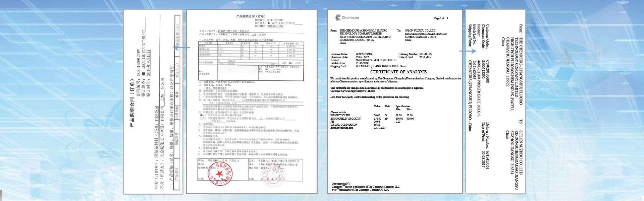Click the 产品购销合同（订单） title on the upright contract
The width and height of the screenshot is (644, 201).
click(x=251, y=16)
